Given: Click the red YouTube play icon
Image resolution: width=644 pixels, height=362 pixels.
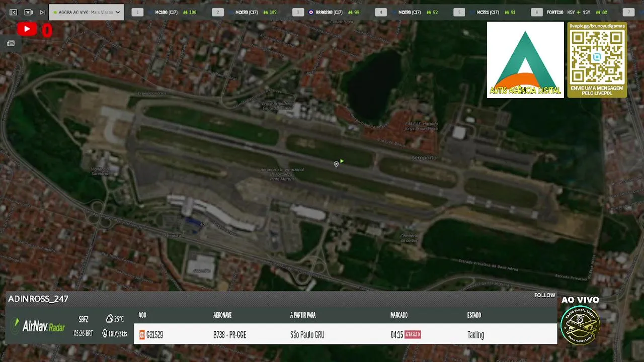Looking at the screenshot, I should 27,30.
